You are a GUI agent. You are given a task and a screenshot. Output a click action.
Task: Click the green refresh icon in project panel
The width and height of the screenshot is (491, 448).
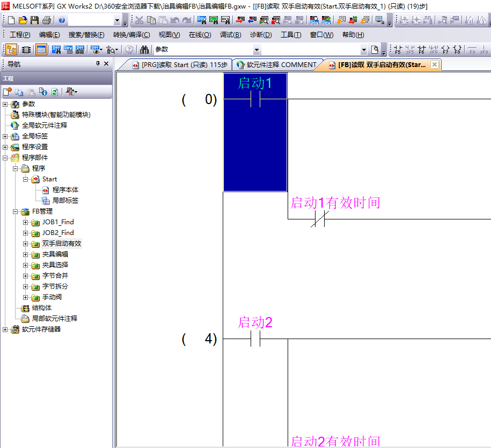tap(54, 92)
